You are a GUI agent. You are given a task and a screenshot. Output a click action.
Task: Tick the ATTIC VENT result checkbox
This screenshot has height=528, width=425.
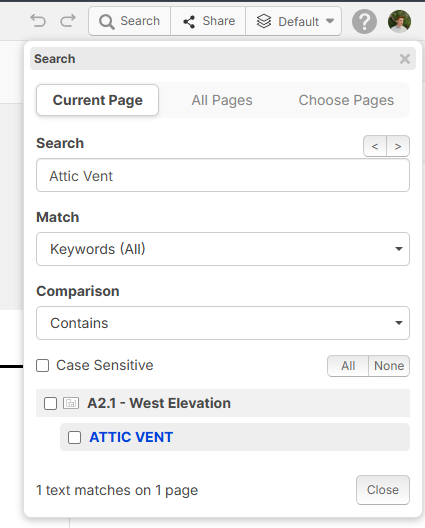click(74, 437)
